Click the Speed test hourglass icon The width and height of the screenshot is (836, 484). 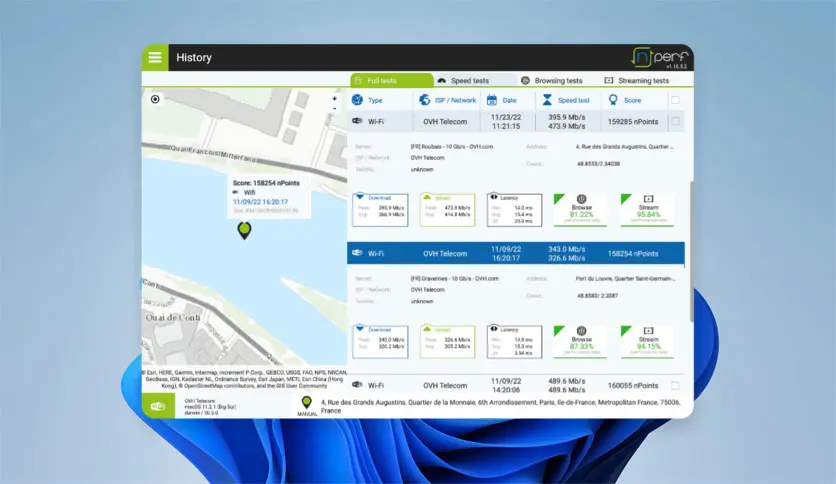pos(547,100)
